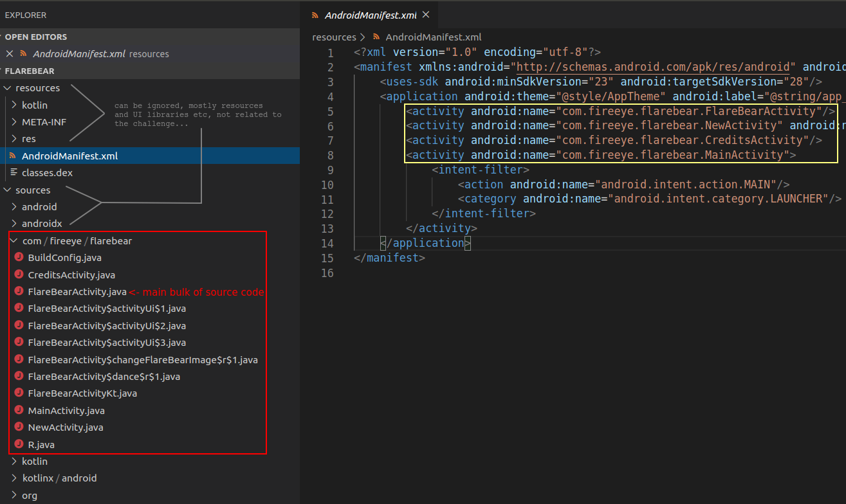Click the Java icon beside R.java
This screenshot has width=846, height=504.
tap(19, 444)
